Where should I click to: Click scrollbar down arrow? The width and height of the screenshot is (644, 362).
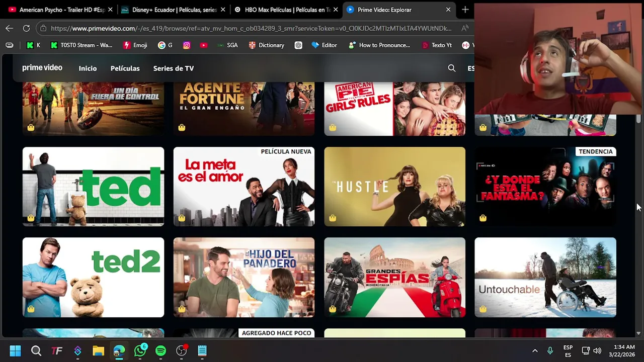coord(638,333)
